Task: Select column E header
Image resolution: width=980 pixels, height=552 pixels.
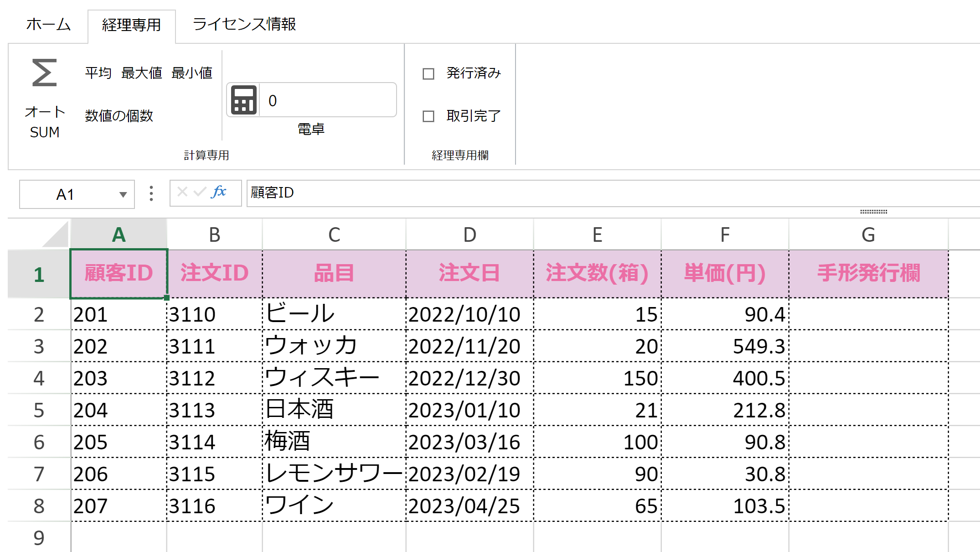Action: [598, 234]
